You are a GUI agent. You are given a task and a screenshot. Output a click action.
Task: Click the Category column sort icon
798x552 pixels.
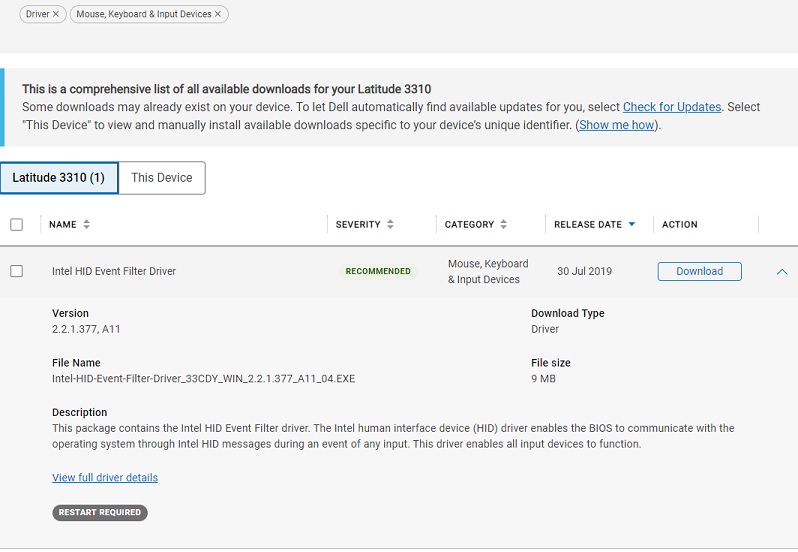pos(503,225)
